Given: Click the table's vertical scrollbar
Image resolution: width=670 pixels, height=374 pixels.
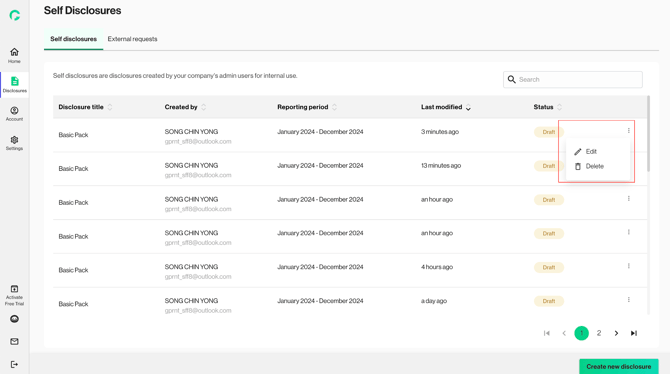Looking at the screenshot, I should pos(649,133).
